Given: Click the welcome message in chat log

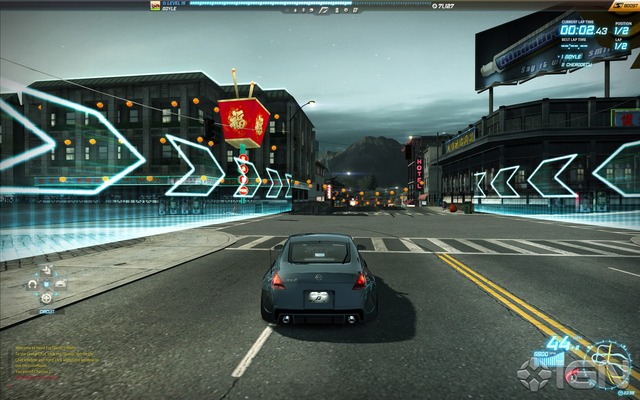Looking at the screenshot, I should click(46, 348).
